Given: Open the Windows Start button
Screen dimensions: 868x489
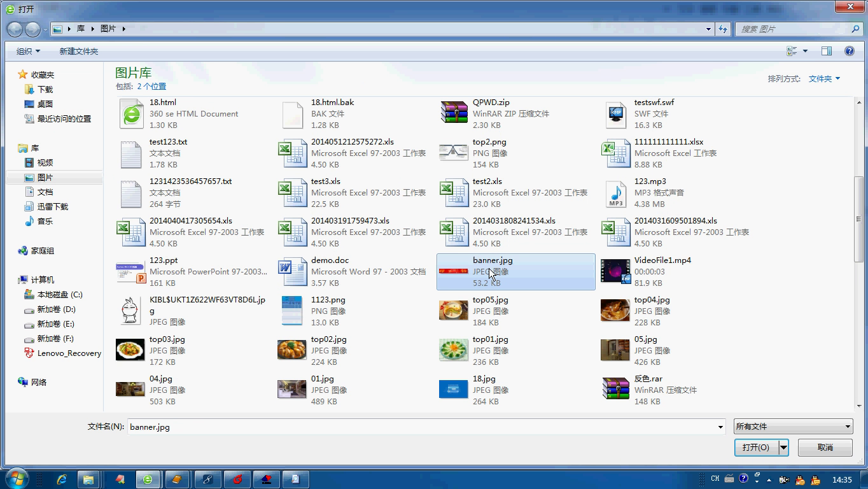Looking at the screenshot, I should pyautogui.click(x=17, y=479).
